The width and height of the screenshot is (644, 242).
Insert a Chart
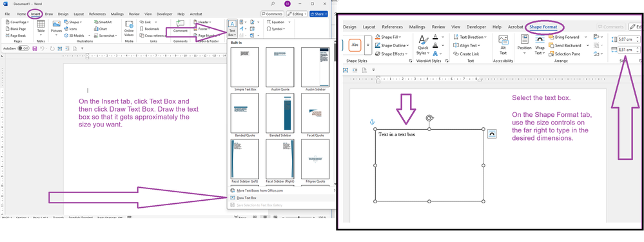pos(101,29)
